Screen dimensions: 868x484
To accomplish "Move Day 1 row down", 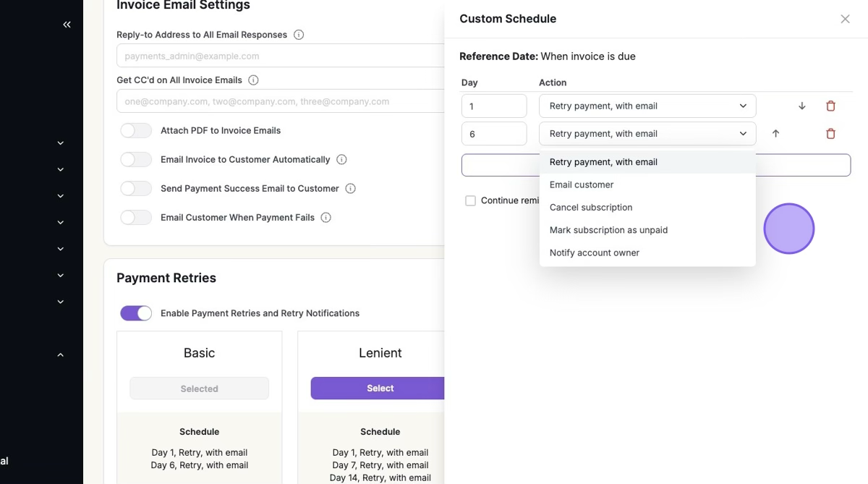I will (801, 106).
